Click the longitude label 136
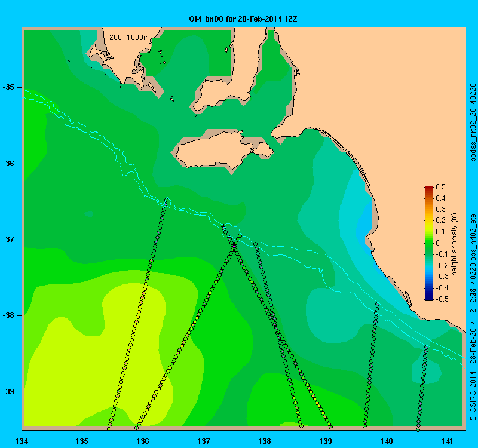This screenshot has height=448, width=478. 143,441
